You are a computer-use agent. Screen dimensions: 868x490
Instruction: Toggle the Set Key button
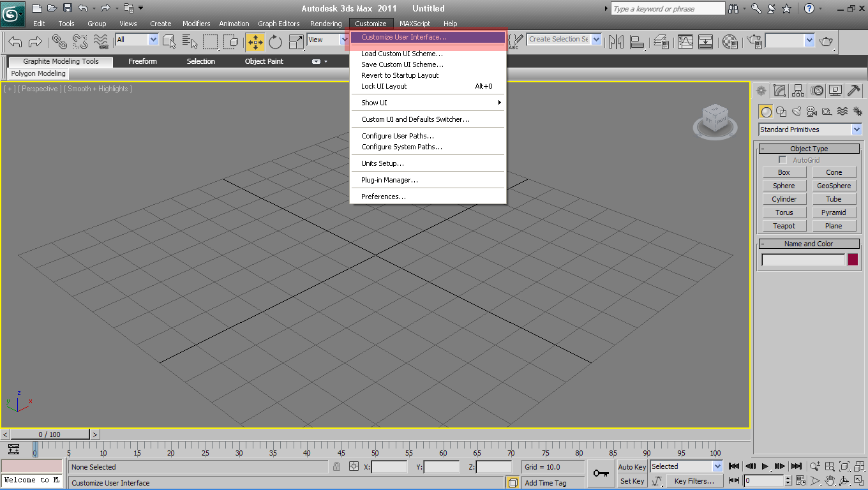(x=631, y=480)
